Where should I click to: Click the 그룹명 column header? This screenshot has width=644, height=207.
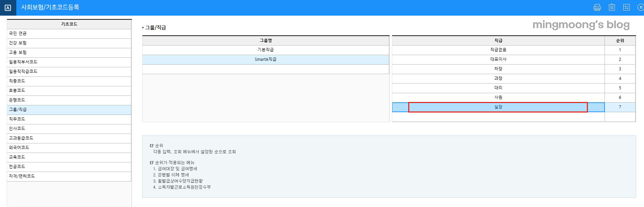click(x=266, y=40)
